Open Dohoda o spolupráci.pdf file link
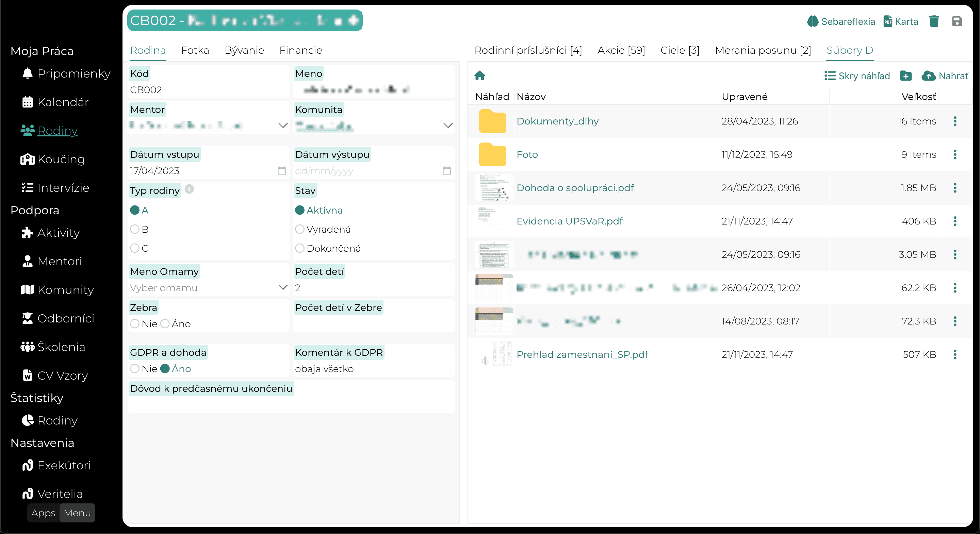Image resolution: width=980 pixels, height=534 pixels. coord(575,188)
